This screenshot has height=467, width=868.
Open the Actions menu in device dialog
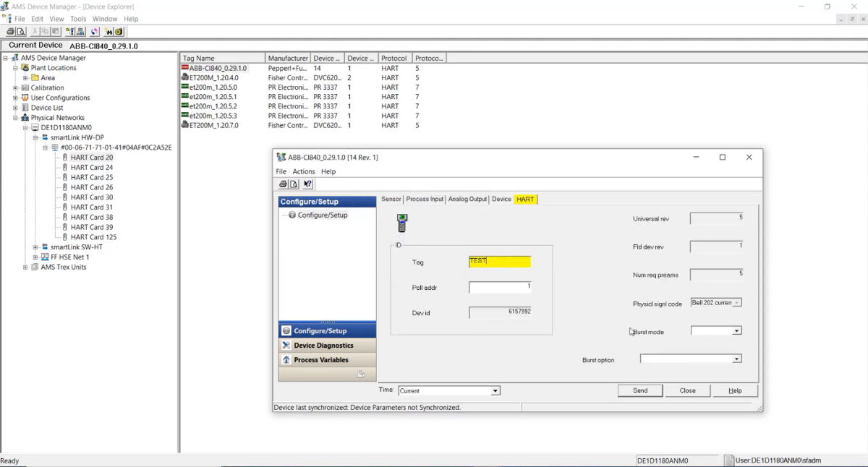[304, 171]
